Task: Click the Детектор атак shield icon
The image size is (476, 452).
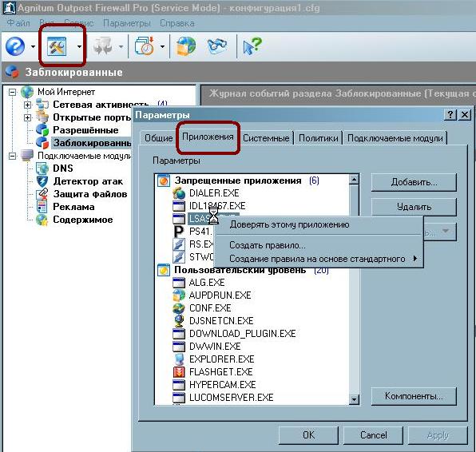Action: (42, 181)
